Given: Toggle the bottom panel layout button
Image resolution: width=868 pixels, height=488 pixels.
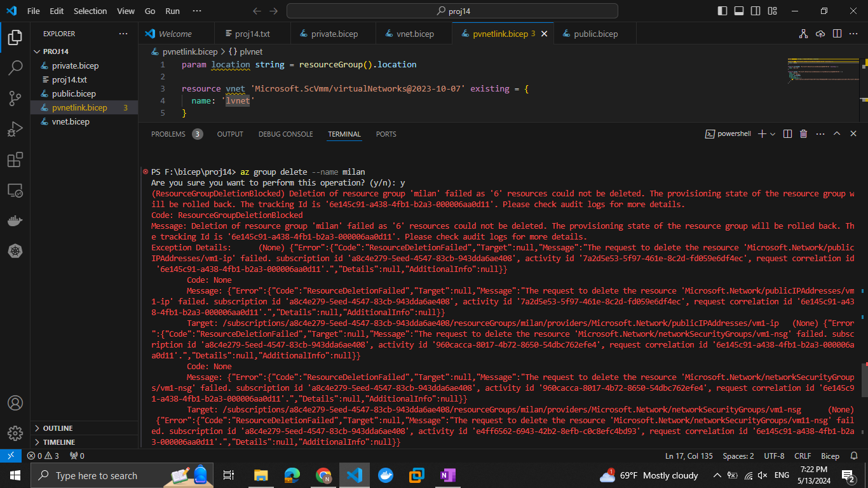Looking at the screenshot, I should [739, 11].
